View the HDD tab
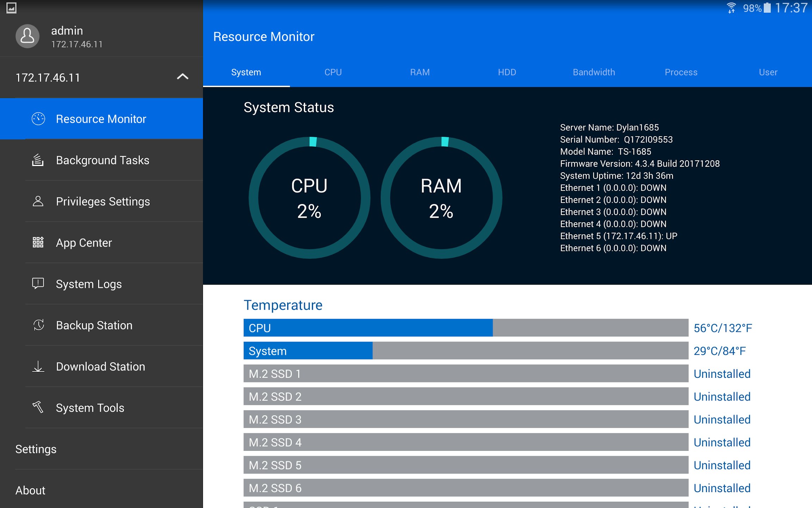Screen dimensions: 812x508 tap(507, 72)
